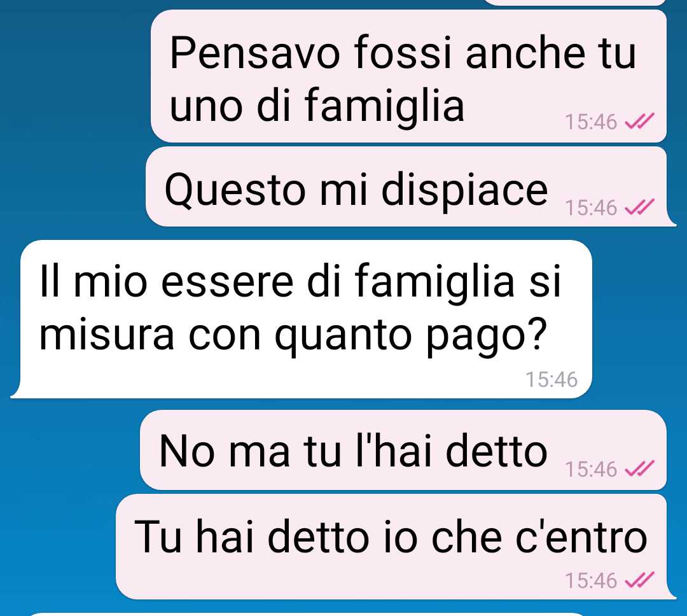This screenshot has height=616, width=687.
Task: Select the 'Tu hai detto io che c'entro' message
Action: (x=394, y=547)
